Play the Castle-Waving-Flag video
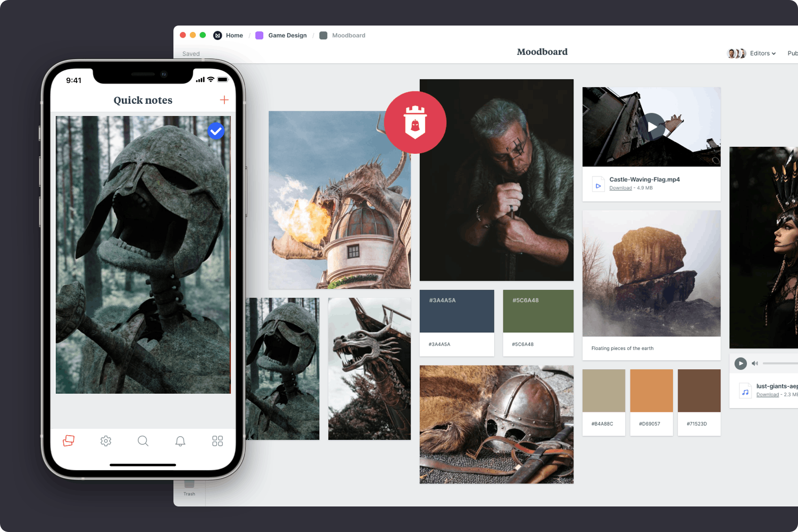This screenshot has height=532, width=798. coord(652,127)
